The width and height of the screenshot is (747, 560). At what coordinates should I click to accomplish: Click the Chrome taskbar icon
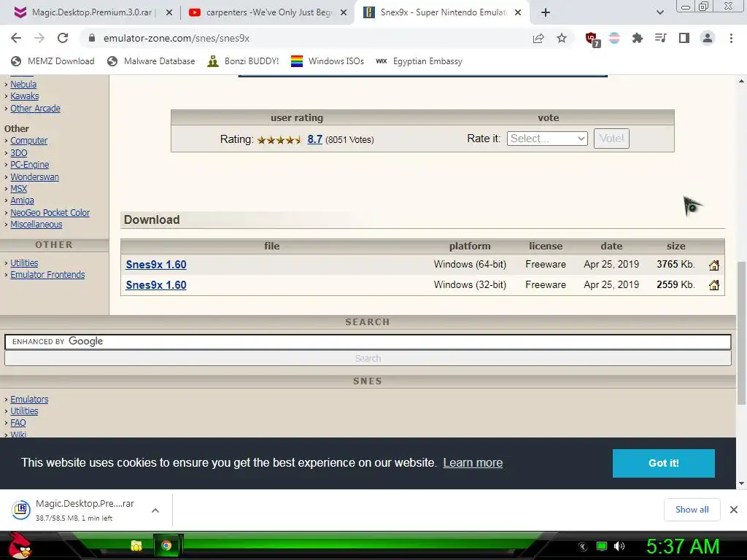pyautogui.click(x=166, y=545)
